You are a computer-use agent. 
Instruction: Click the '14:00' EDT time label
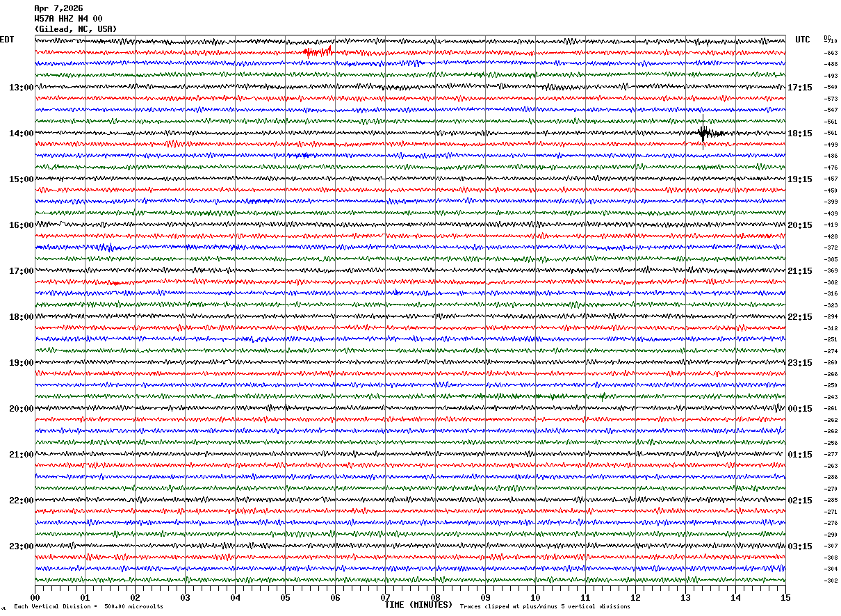tap(21, 133)
